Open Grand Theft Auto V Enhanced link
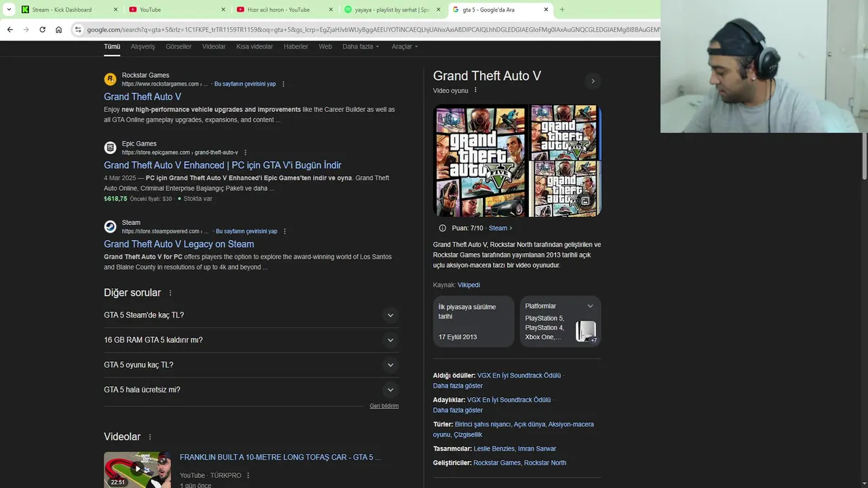The height and width of the screenshot is (488, 868). tap(222, 165)
